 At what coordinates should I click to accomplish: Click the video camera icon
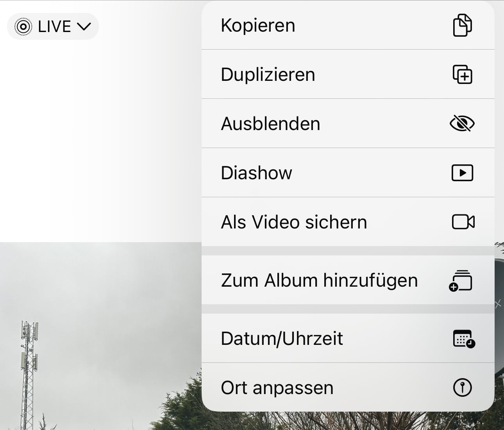pos(463,222)
